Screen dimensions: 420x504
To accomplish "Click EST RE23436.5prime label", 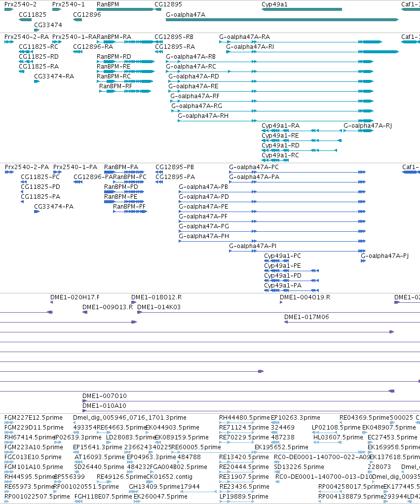I will (x=244, y=487).
